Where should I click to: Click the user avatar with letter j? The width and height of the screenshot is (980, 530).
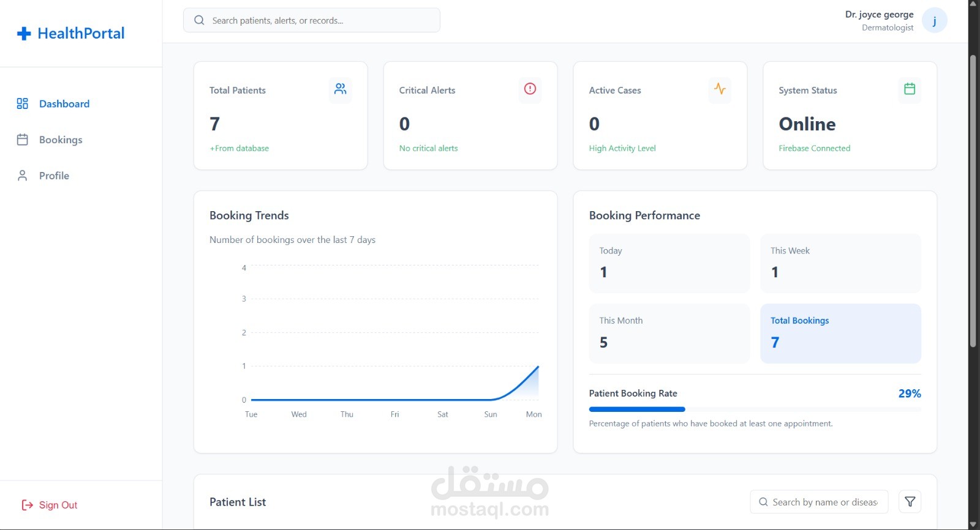pyautogui.click(x=935, y=21)
